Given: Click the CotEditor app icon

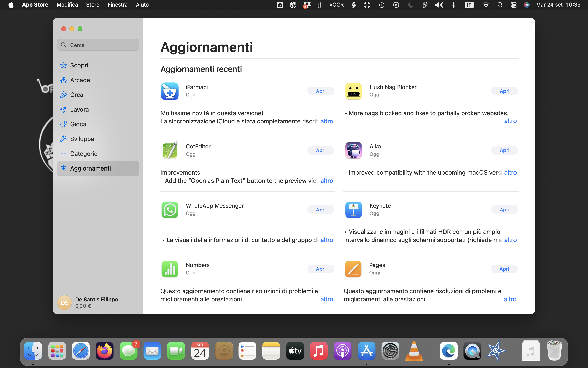Looking at the screenshot, I should pos(170,150).
